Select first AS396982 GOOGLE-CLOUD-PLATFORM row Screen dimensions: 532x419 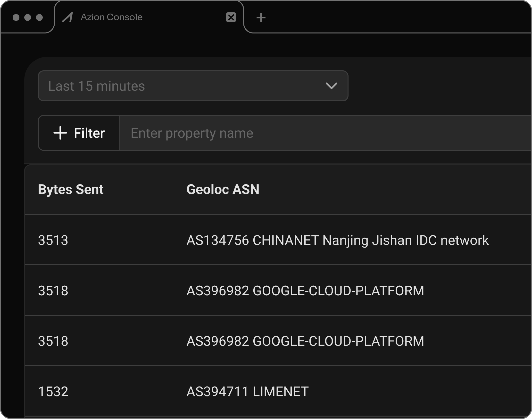tap(305, 291)
